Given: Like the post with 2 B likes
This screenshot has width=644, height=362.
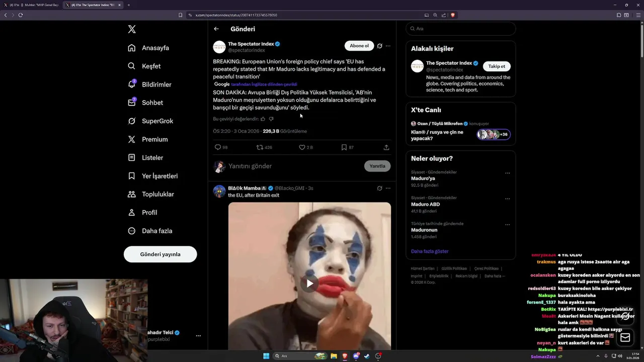Looking at the screenshot, I should click(x=302, y=147).
